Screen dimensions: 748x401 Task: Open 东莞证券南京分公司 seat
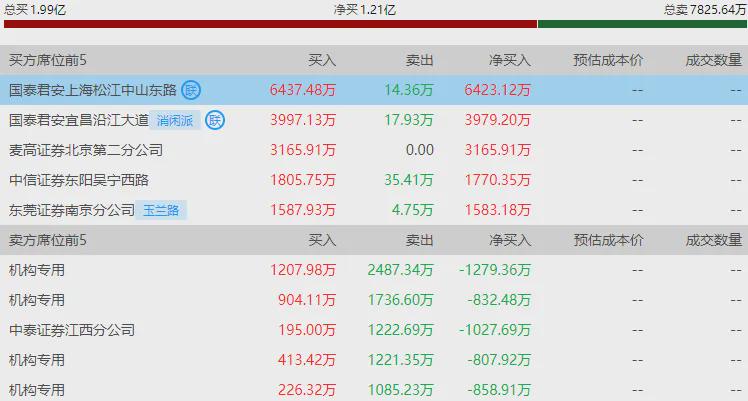coord(72,210)
